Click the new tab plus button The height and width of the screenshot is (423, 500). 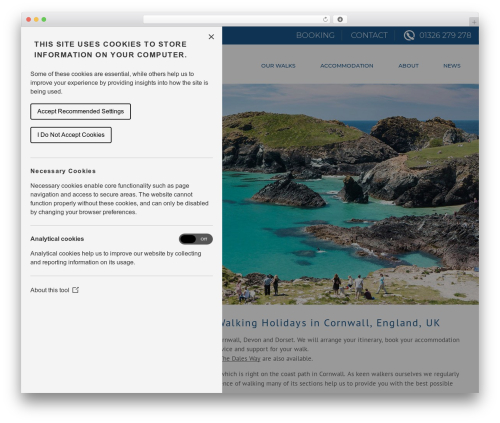click(x=474, y=22)
